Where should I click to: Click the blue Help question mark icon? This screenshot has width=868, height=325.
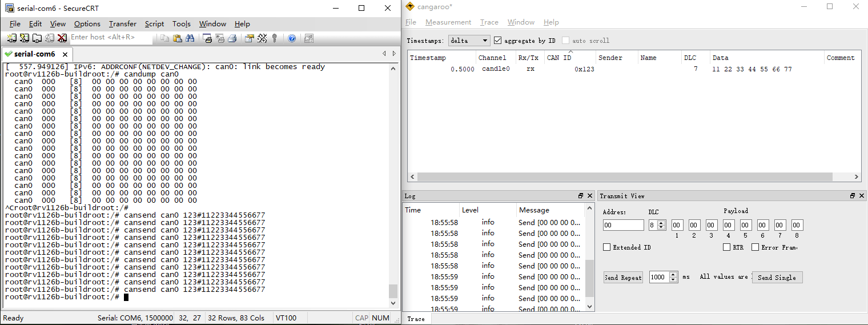292,38
